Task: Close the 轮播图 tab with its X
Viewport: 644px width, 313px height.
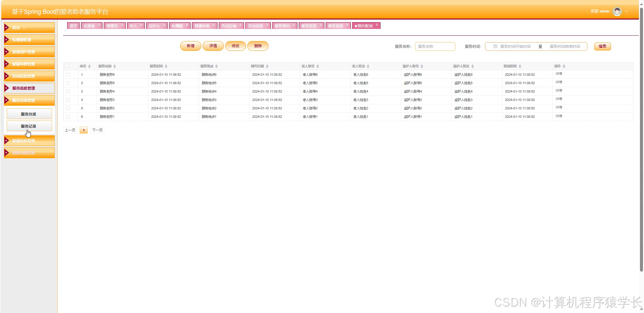Action: pyautogui.click(x=187, y=25)
